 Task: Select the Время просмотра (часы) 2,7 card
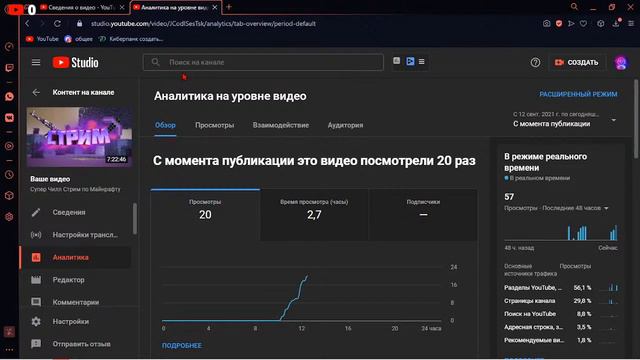[314, 214]
